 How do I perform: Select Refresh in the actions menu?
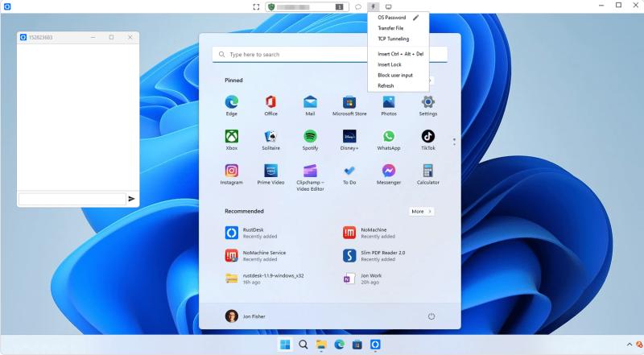[386, 86]
